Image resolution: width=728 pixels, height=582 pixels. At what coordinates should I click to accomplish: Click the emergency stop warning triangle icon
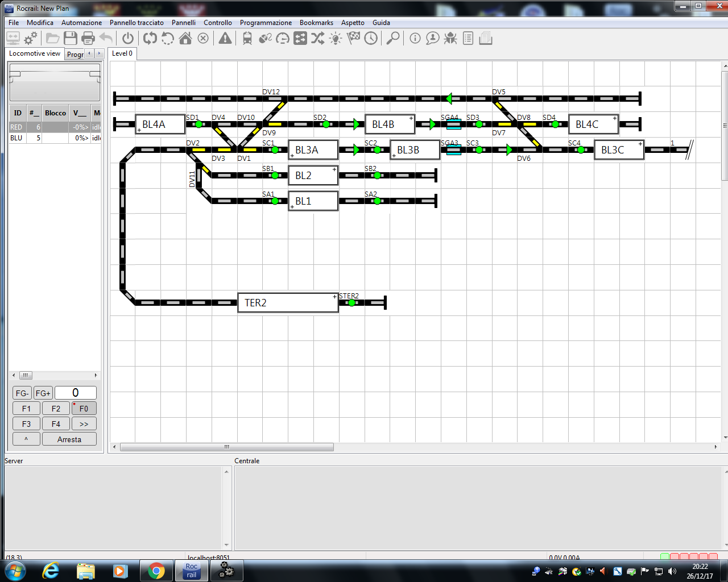pos(225,38)
